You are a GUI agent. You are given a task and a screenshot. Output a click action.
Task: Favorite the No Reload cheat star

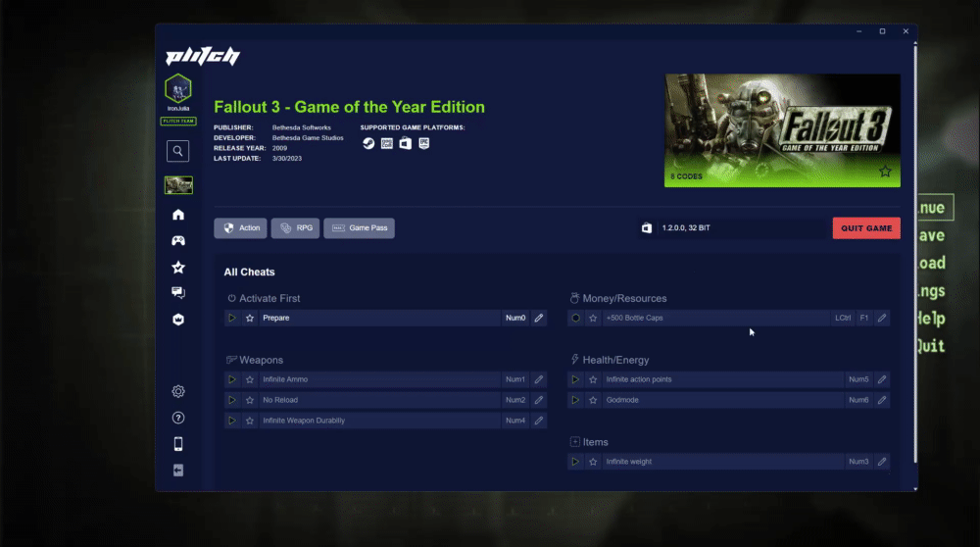point(250,400)
